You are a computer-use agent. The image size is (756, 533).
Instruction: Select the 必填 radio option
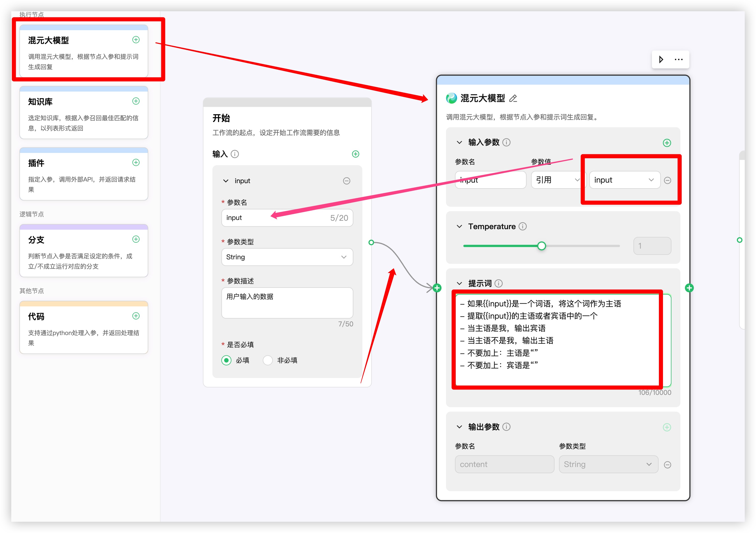coord(226,360)
